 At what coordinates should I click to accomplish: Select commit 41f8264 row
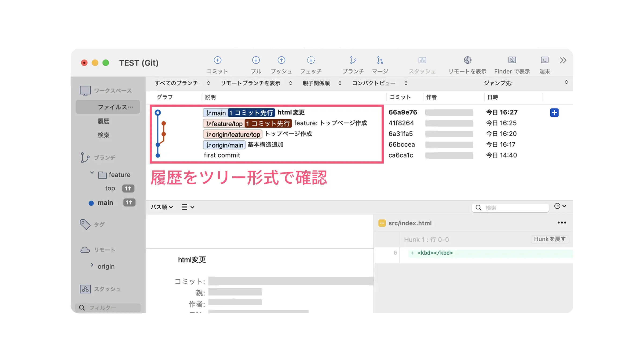pyautogui.click(x=360, y=123)
